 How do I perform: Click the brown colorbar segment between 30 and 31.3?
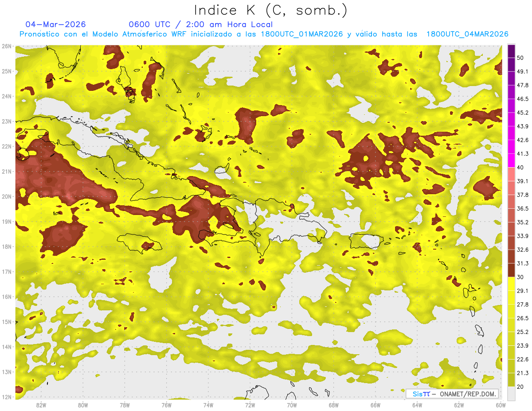coord(512,270)
